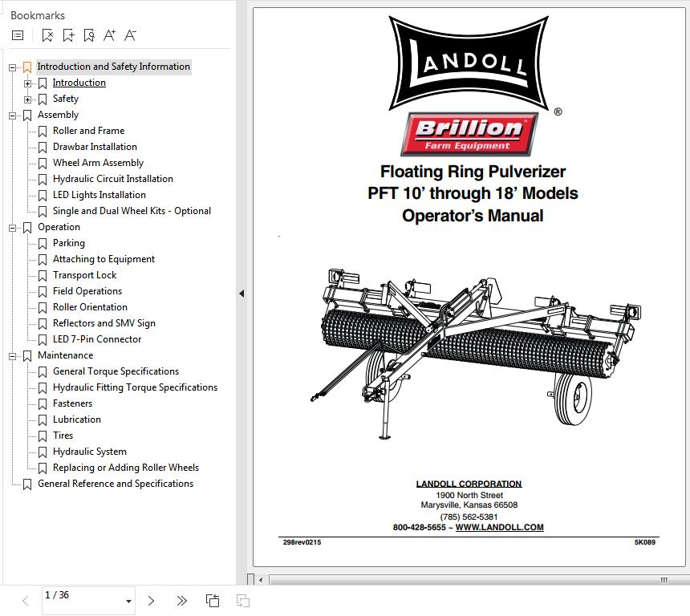Click the revision text 298rev0215

(302, 542)
